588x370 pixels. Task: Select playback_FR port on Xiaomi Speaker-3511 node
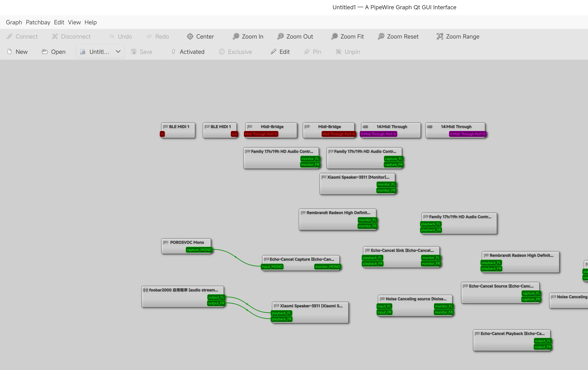[x=282, y=319]
